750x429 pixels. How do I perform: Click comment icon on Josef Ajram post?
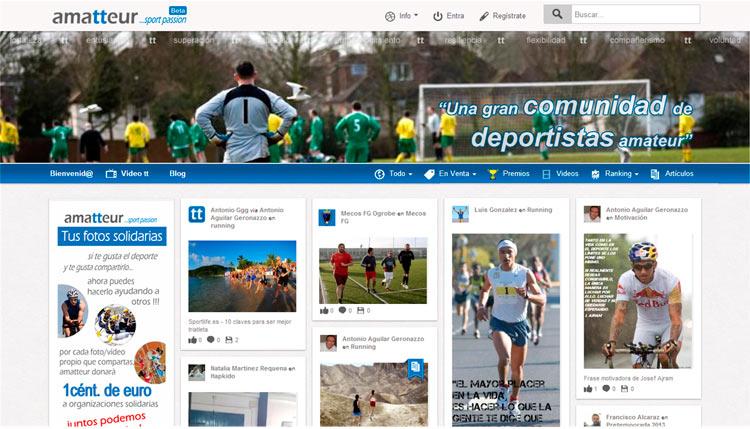[606, 388]
